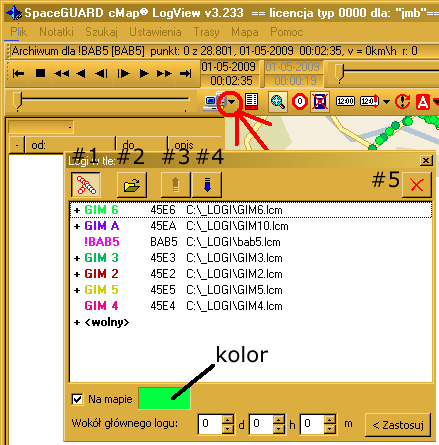Click the '< Zastosuj' button
The image size is (439, 445).
(398, 425)
